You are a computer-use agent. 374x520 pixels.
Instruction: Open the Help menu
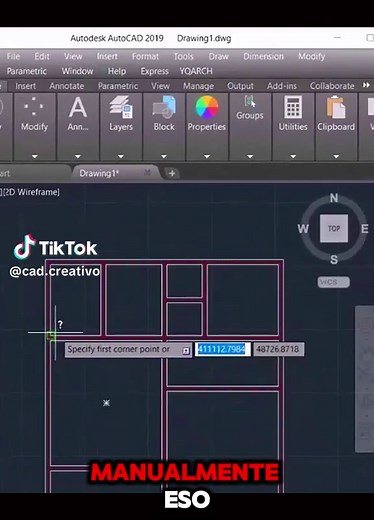click(x=117, y=71)
